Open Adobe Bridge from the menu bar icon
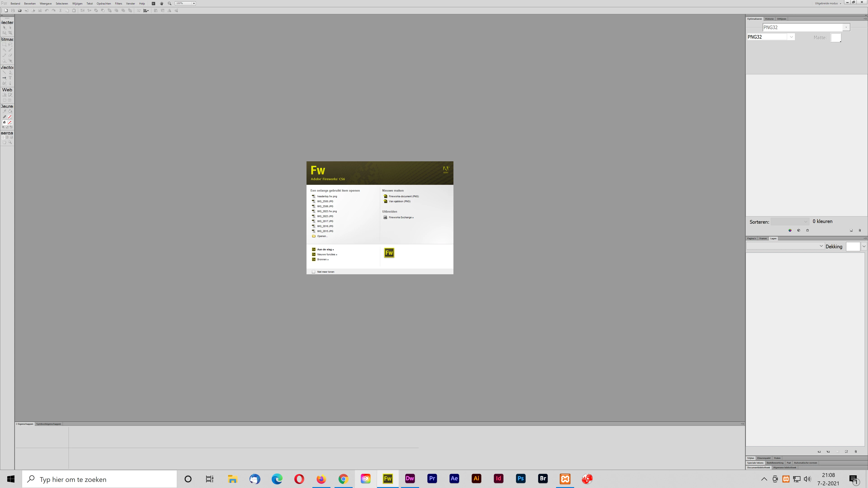 click(x=153, y=3)
